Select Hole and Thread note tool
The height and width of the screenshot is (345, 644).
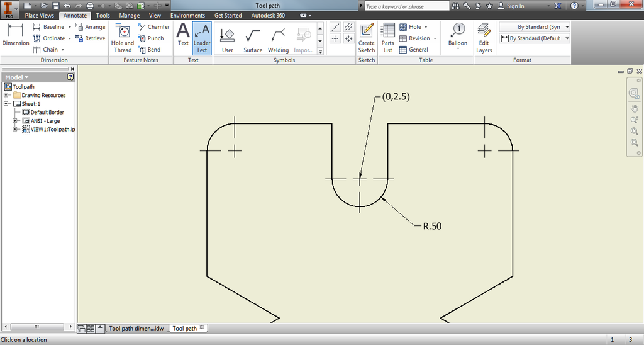click(123, 38)
